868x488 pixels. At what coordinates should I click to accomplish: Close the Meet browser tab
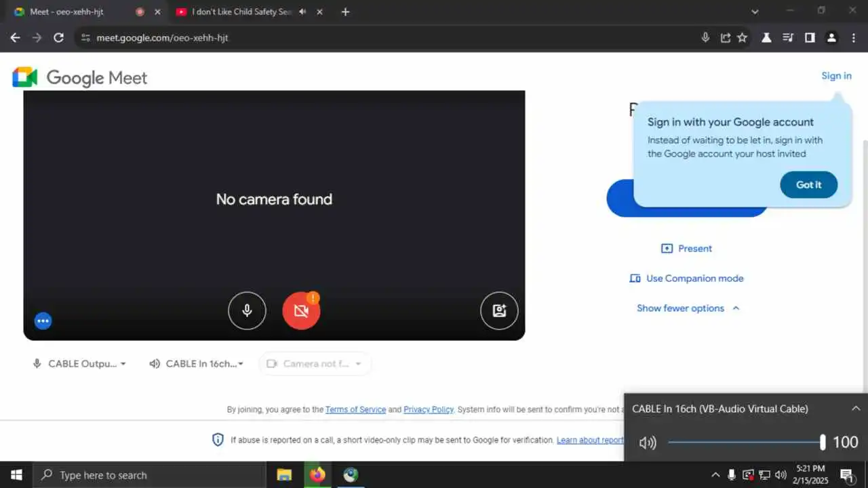pos(157,12)
